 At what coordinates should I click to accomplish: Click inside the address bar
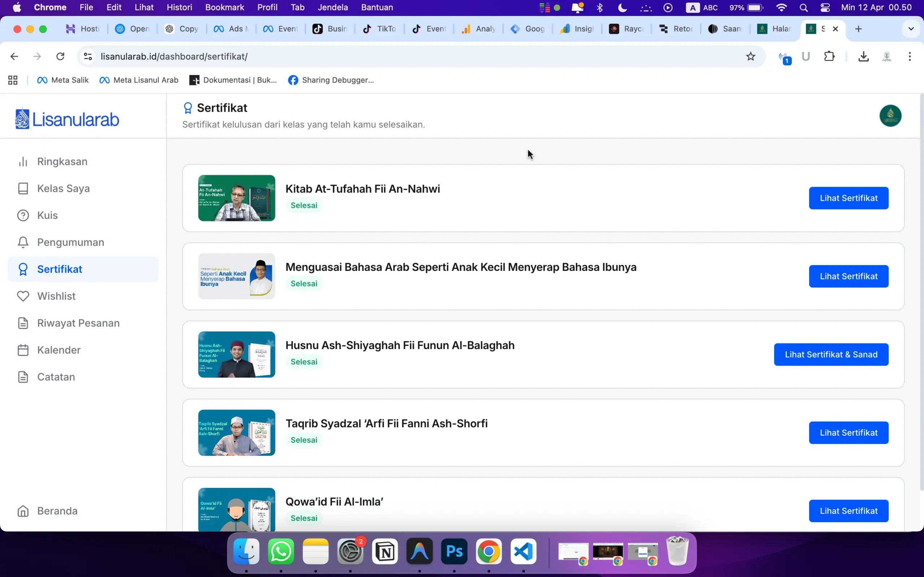[x=267, y=56]
